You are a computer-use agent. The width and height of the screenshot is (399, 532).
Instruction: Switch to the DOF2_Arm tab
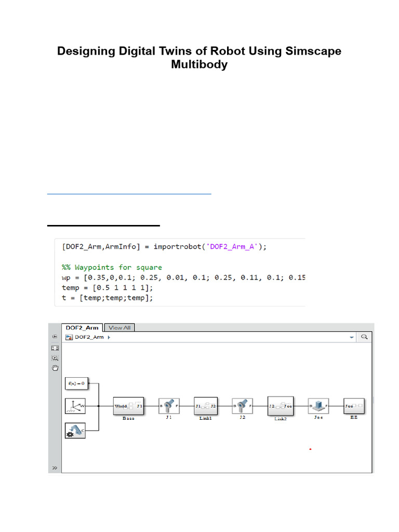click(x=82, y=328)
